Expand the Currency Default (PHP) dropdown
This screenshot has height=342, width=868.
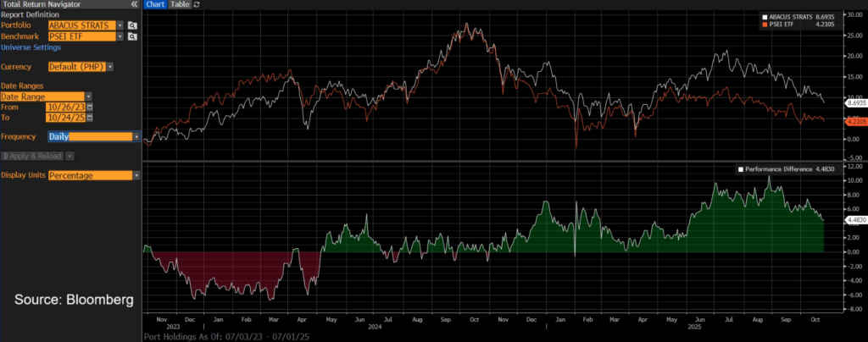coord(110,66)
